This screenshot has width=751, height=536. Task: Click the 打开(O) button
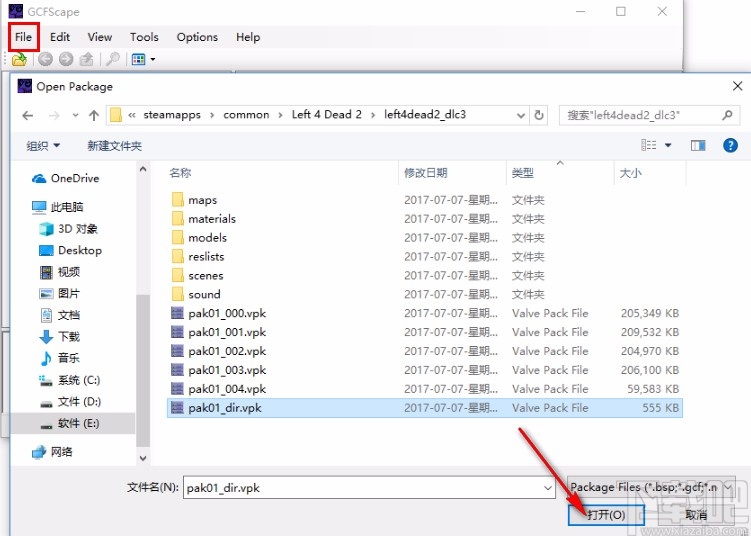pyautogui.click(x=606, y=515)
